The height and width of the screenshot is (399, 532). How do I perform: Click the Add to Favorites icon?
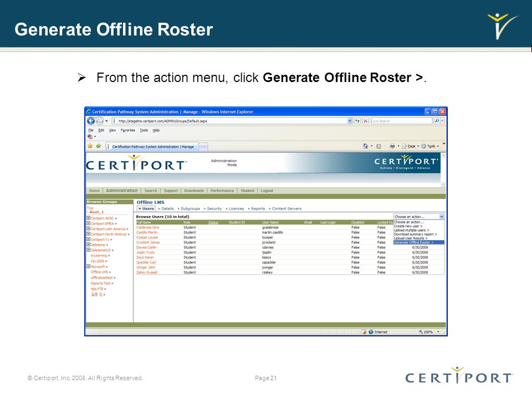click(99, 146)
